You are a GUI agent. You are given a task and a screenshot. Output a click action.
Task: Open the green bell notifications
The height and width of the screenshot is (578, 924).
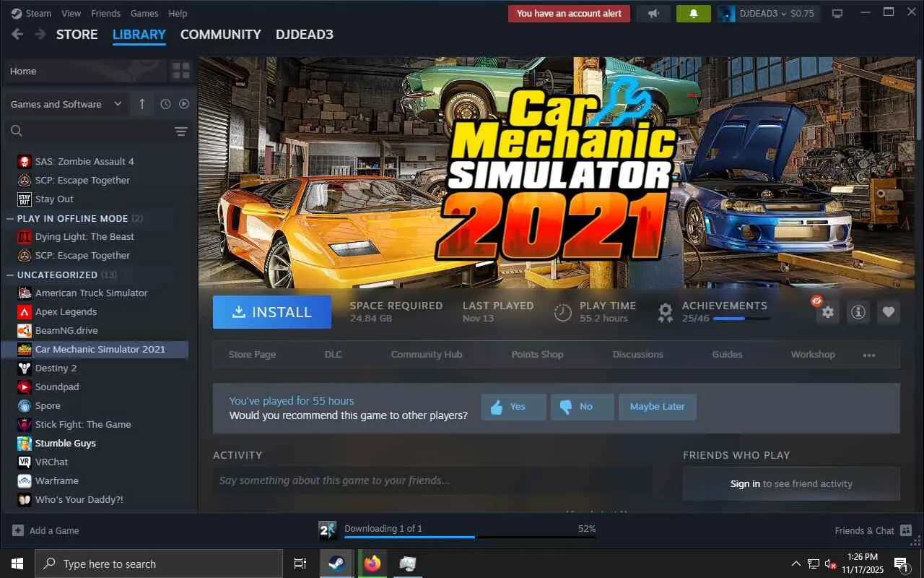[x=694, y=13]
